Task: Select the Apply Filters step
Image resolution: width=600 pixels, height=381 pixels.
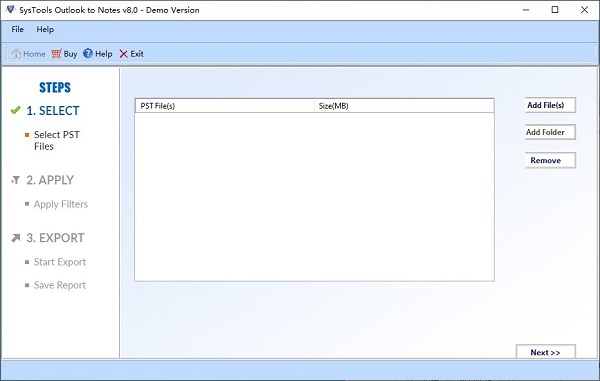Action: 60,204
